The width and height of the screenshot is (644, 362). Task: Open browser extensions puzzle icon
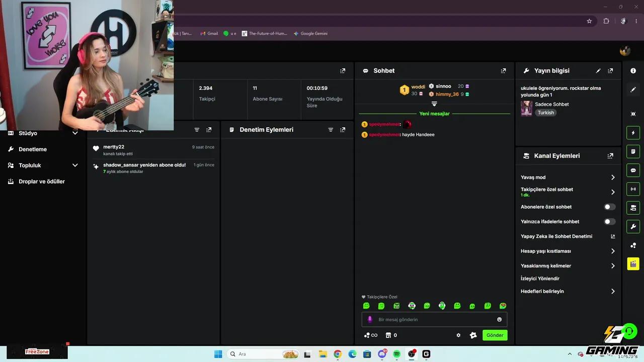pyautogui.click(x=606, y=21)
